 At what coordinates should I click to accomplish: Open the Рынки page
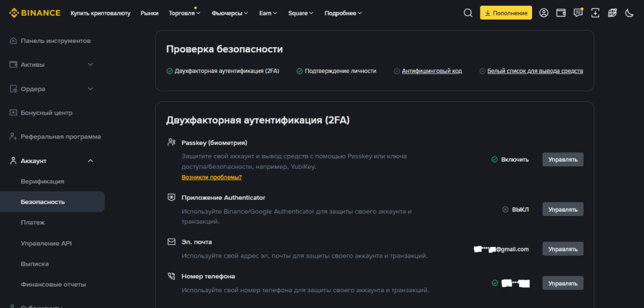[x=150, y=13]
